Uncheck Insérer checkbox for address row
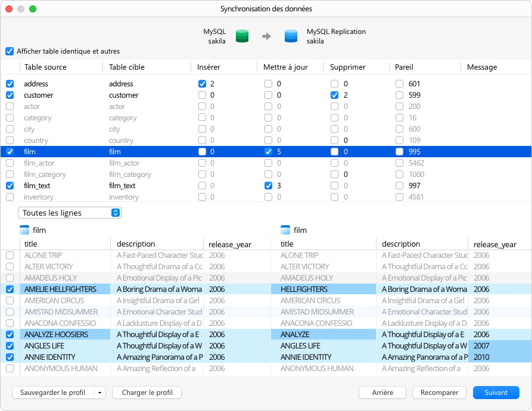 pos(202,84)
